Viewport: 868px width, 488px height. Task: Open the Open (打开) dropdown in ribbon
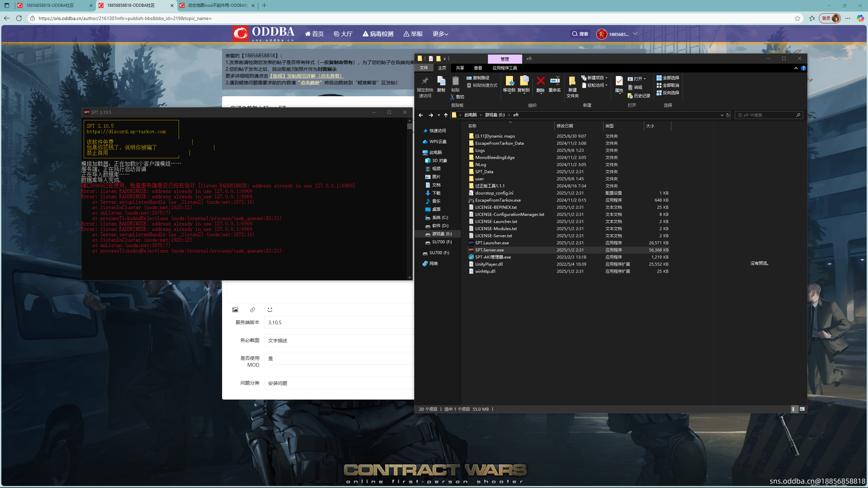(x=636, y=79)
